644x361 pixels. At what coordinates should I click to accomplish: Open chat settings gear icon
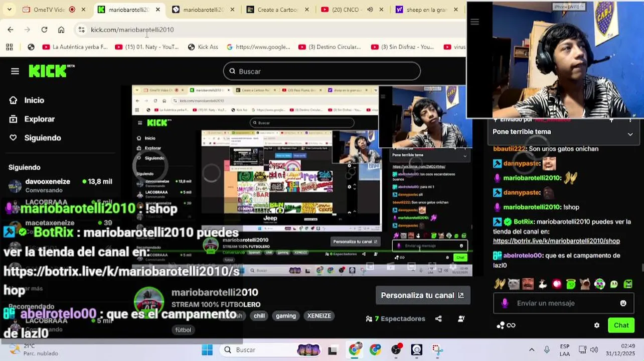[x=596, y=325]
